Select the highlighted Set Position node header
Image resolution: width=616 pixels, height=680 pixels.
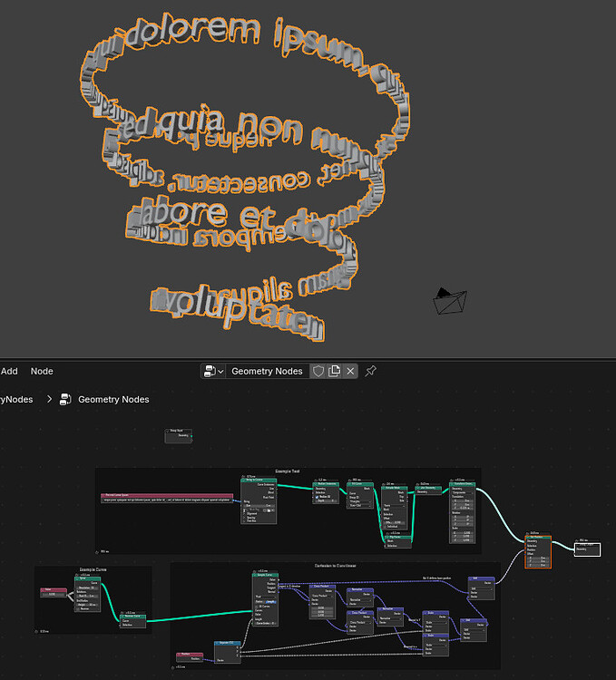point(538,538)
